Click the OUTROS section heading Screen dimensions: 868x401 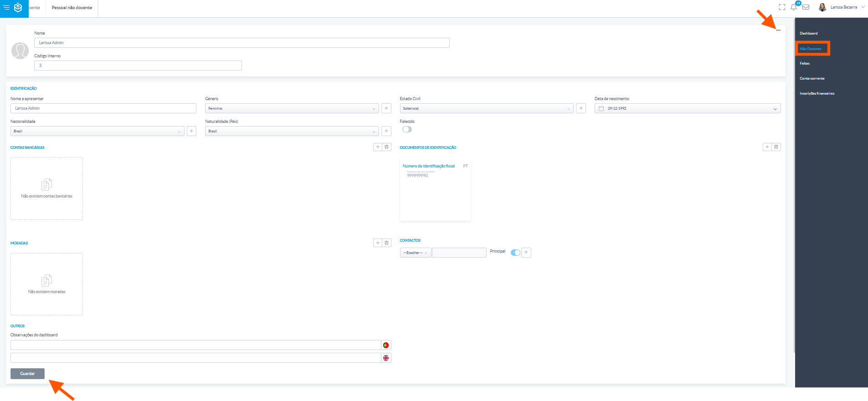(17, 326)
